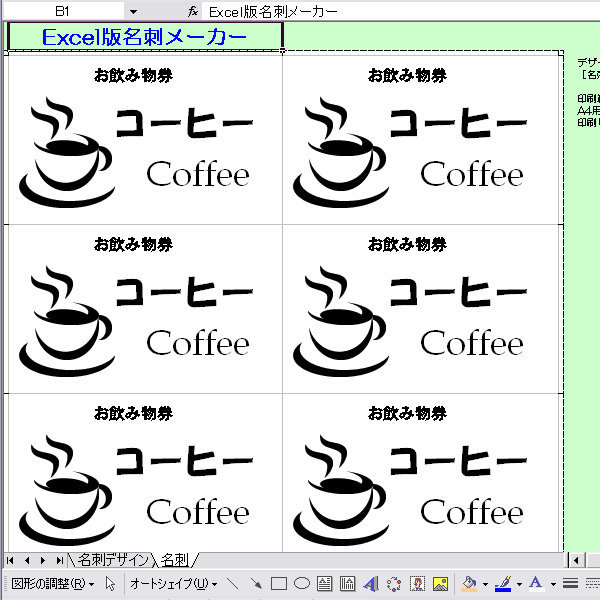
Task: Insert a horizontal text box
Action: pyautogui.click(x=325, y=583)
